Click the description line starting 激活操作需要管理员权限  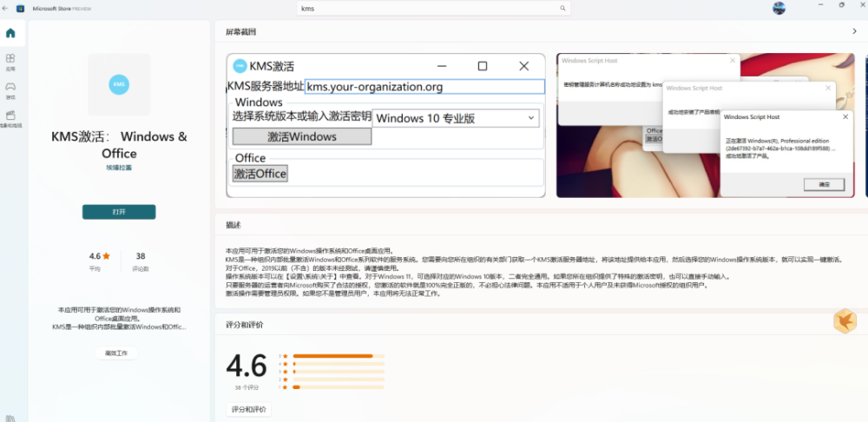click(x=333, y=293)
